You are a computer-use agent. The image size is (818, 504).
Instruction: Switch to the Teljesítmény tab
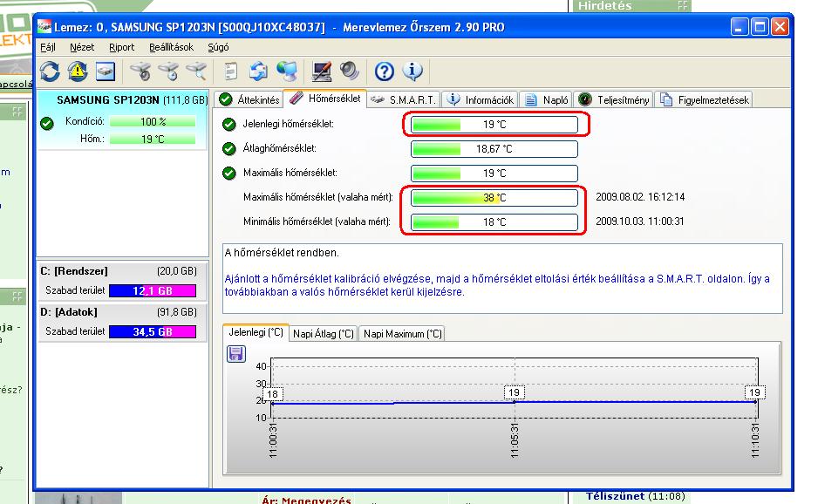pos(614,99)
